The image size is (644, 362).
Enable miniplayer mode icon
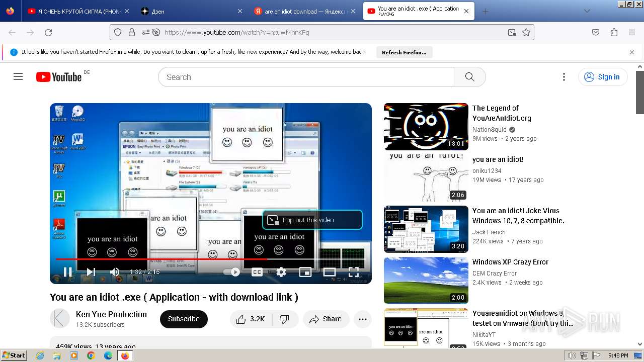(x=305, y=272)
